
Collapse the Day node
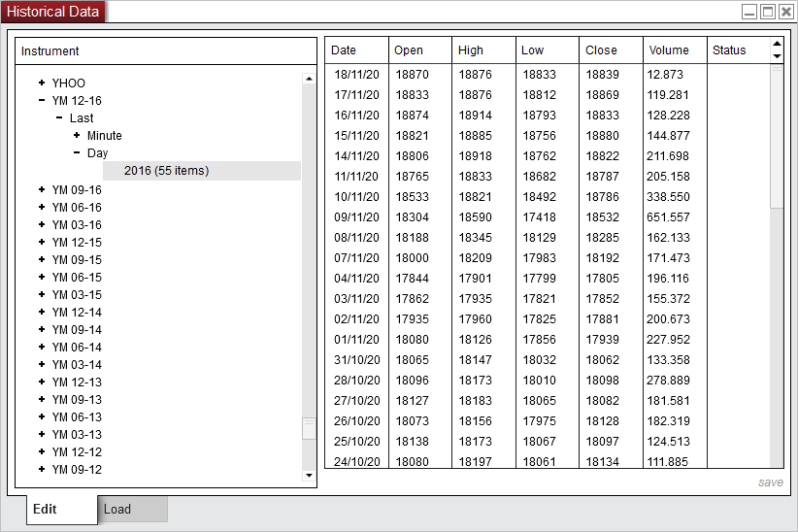pos(77,152)
